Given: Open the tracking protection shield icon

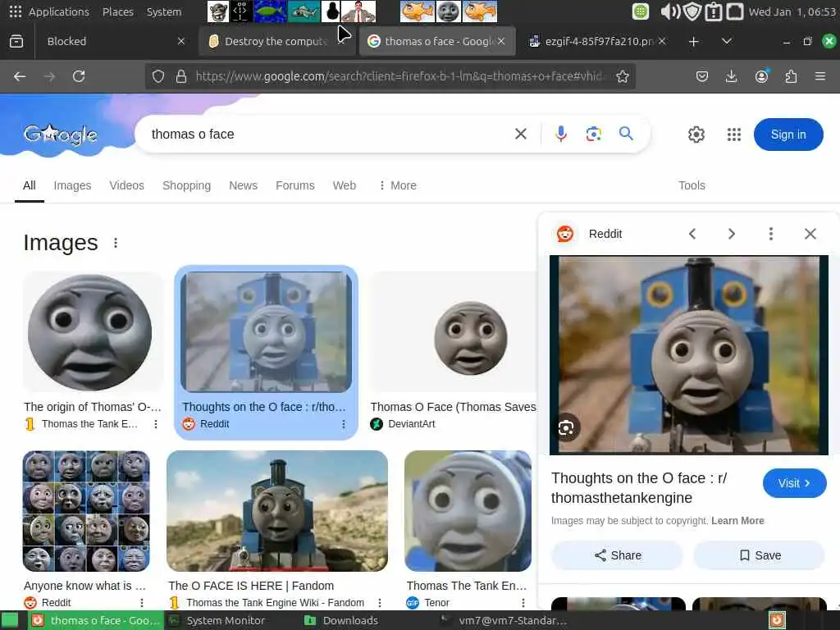Looking at the screenshot, I should [x=158, y=76].
